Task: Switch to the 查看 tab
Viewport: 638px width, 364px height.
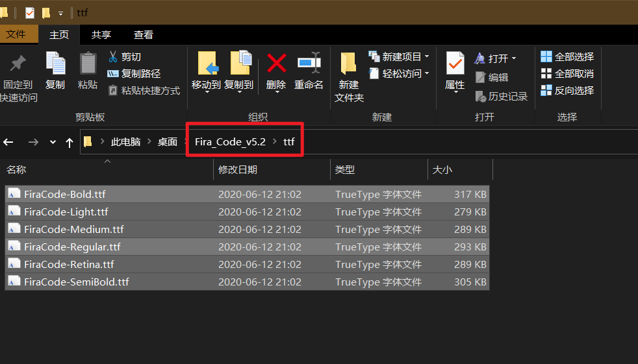Action: tap(144, 35)
